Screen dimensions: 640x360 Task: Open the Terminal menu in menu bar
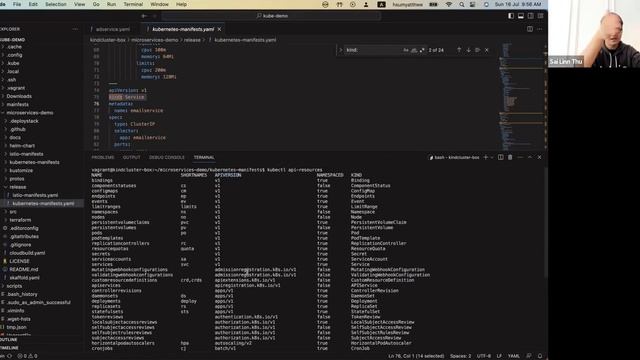tap(133, 4)
